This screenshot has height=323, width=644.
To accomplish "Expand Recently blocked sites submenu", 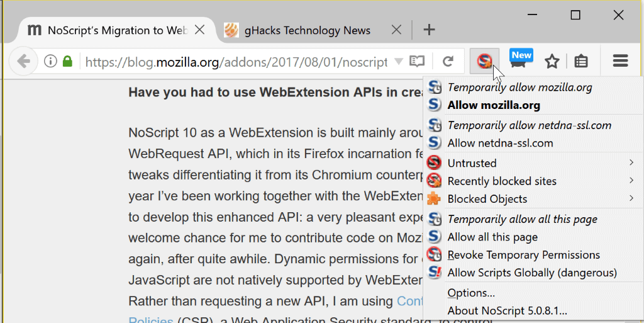I will coord(533,181).
